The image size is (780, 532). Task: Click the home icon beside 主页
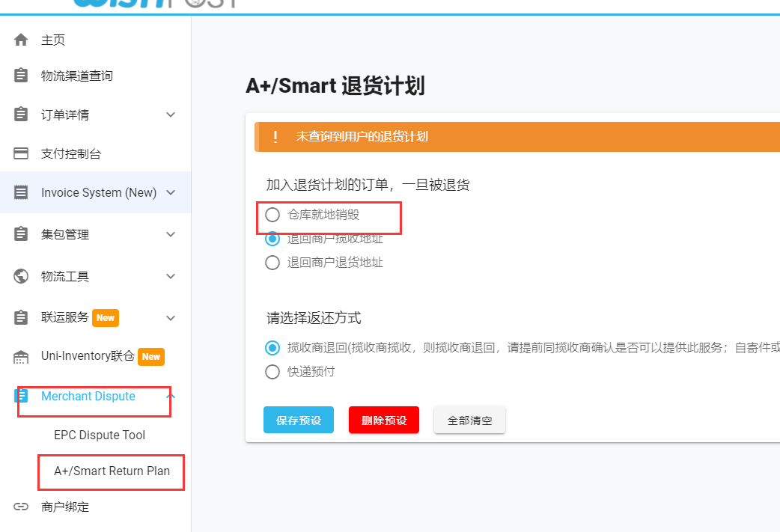21,39
